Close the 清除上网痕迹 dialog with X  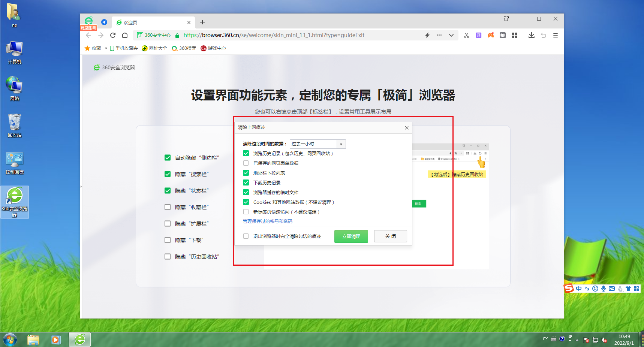click(407, 128)
